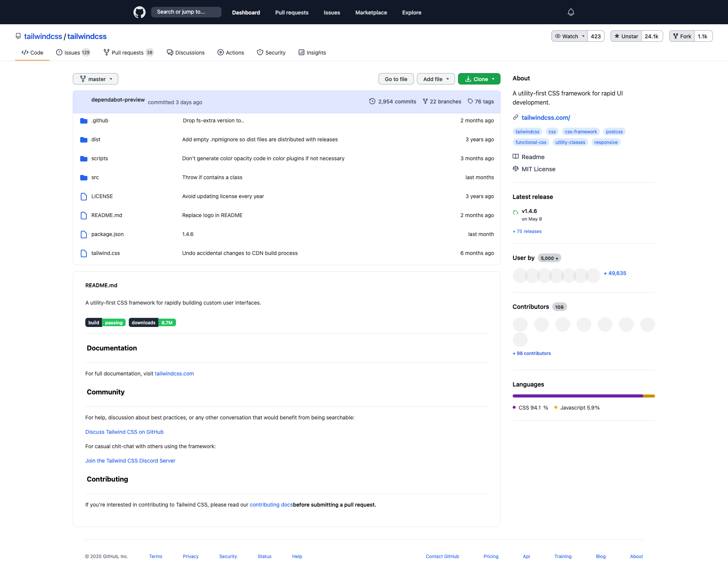Fork the repository

point(682,36)
